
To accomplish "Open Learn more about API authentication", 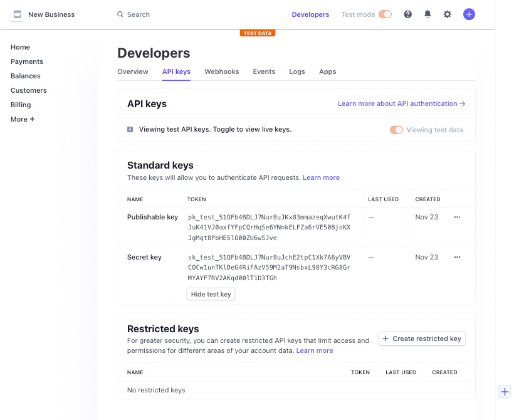I will [x=402, y=103].
